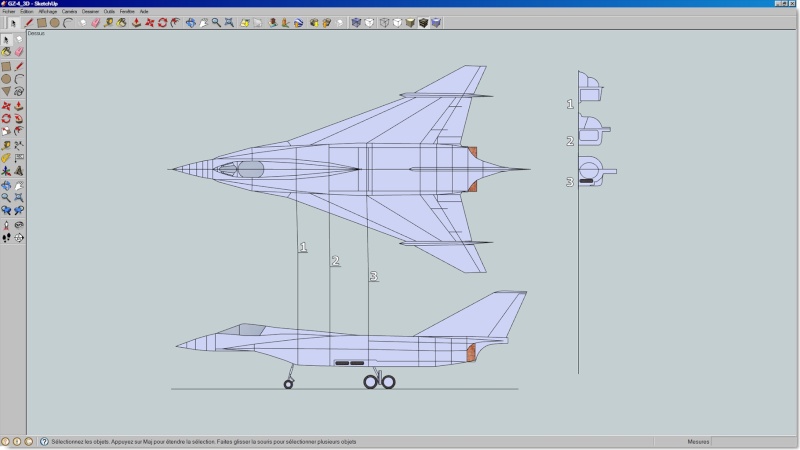Select the Rectangle tool in left palette
Viewport: 800px width, 450px height.
pos(6,66)
